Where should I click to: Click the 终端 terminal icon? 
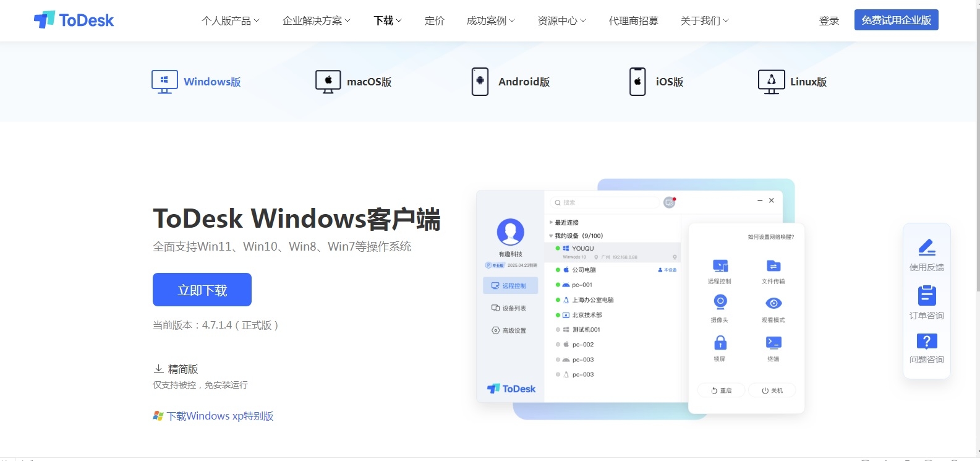click(773, 342)
